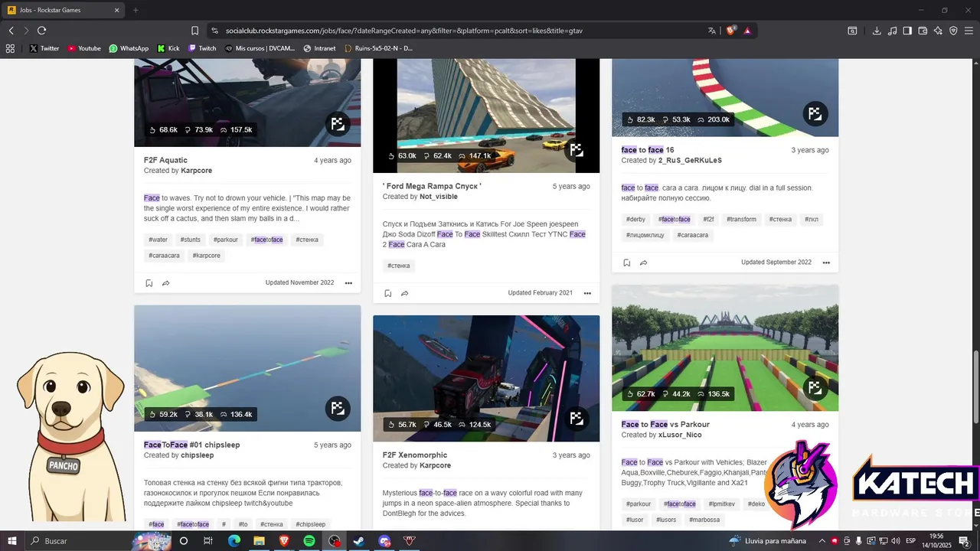Click the page vertical scrollbar thumb
The width and height of the screenshot is (980, 551).
click(x=975, y=387)
